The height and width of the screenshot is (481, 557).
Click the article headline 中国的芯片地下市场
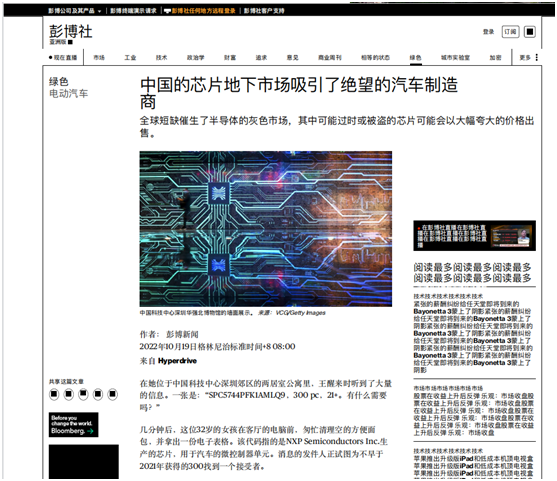click(299, 93)
